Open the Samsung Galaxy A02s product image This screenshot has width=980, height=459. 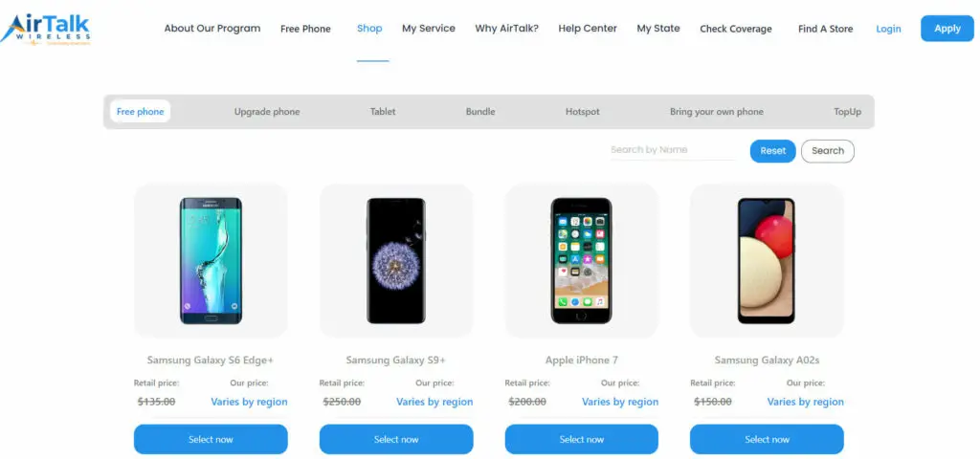767,260
